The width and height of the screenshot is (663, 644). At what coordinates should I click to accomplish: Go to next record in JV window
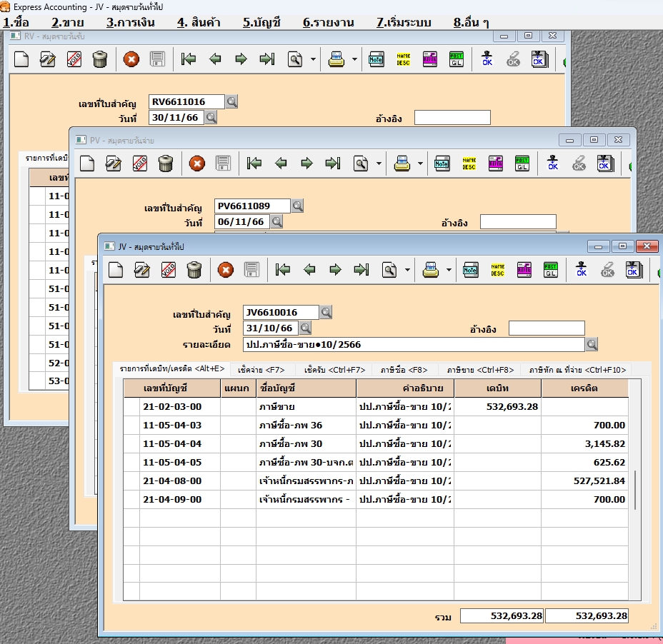pyautogui.click(x=335, y=270)
